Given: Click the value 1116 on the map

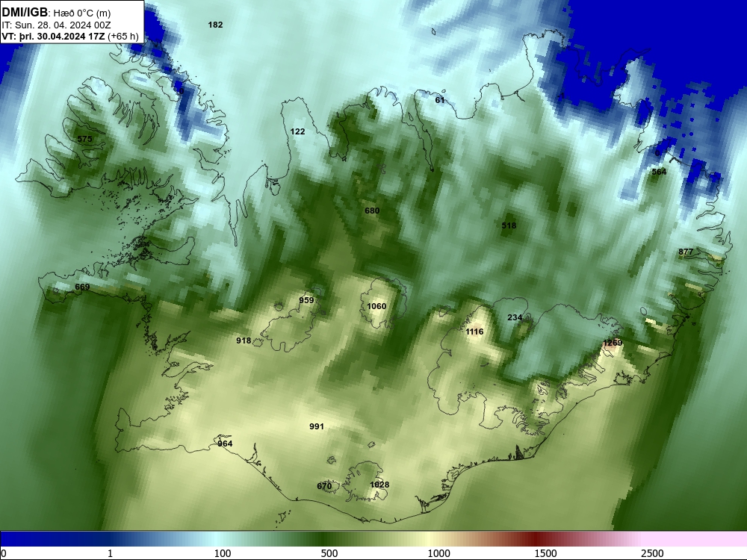Looking at the screenshot, I should (x=474, y=332).
